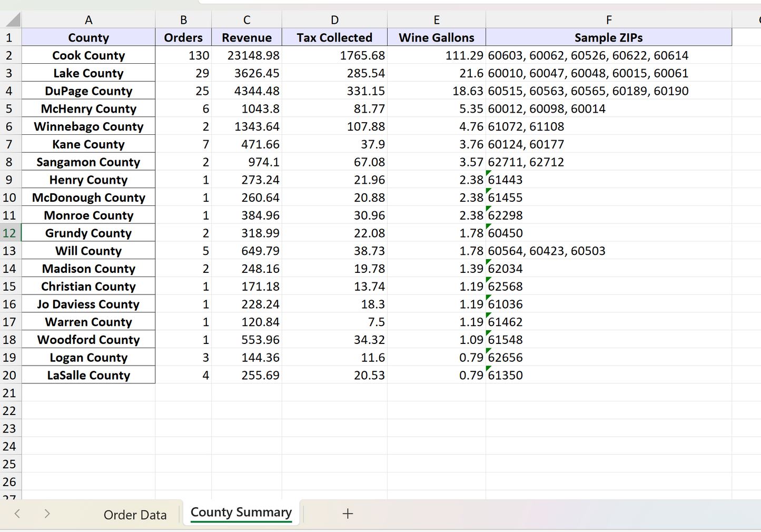Select the Monroe County cell
Image resolution: width=761 pixels, height=532 pixels.
click(x=88, y=215)
